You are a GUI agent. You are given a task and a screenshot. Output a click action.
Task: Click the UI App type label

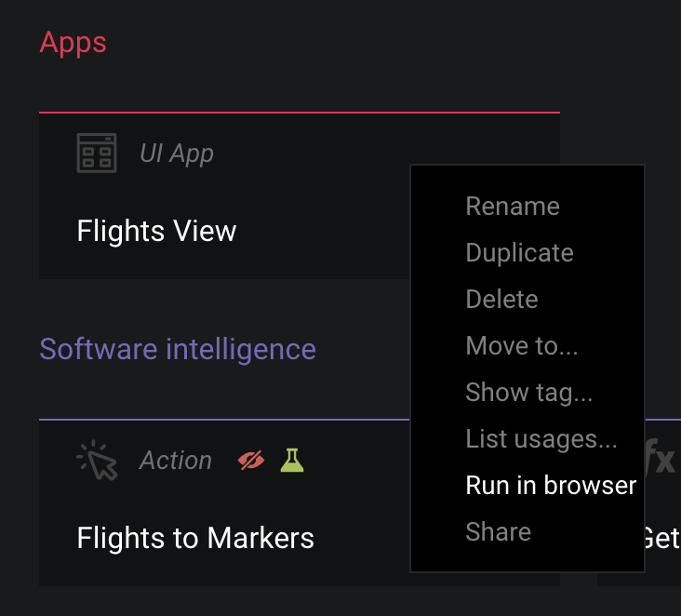point(177,154)
